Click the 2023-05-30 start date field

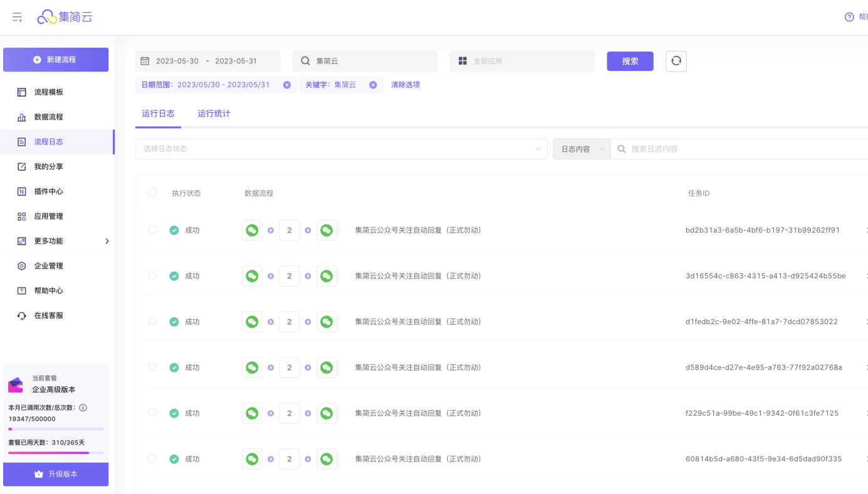pyautogui.click(x=177, y=61)
